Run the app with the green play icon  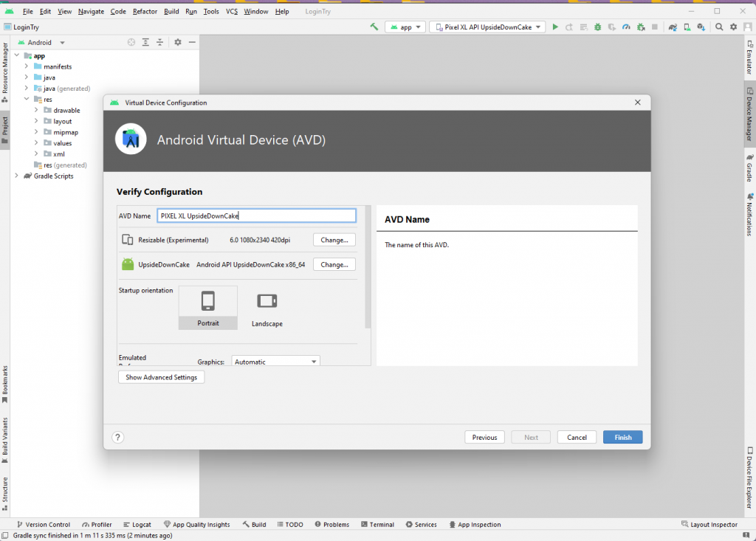tap(555, 27)
